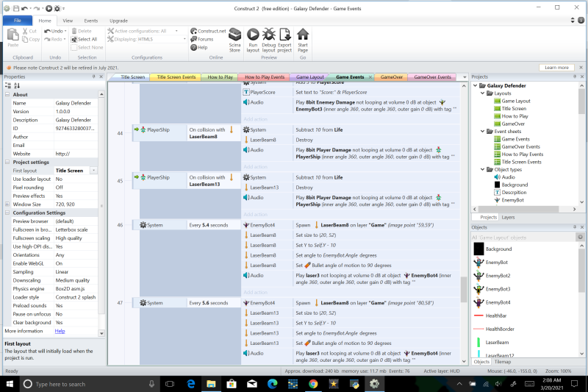This screenshot has height=392, width=588.
Task: Click Add action under event 46
Action: [255, 293]
